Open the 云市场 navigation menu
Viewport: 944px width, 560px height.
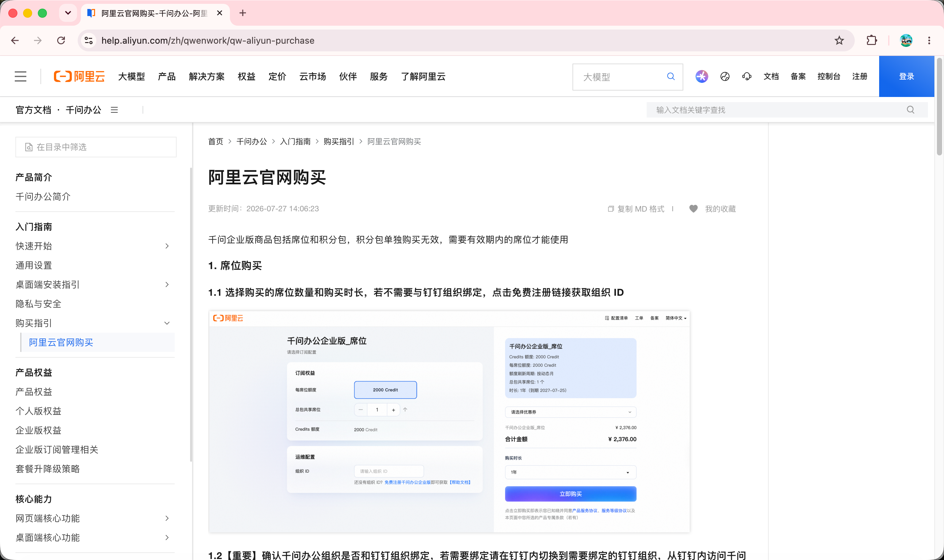click(x=313, y=77)
